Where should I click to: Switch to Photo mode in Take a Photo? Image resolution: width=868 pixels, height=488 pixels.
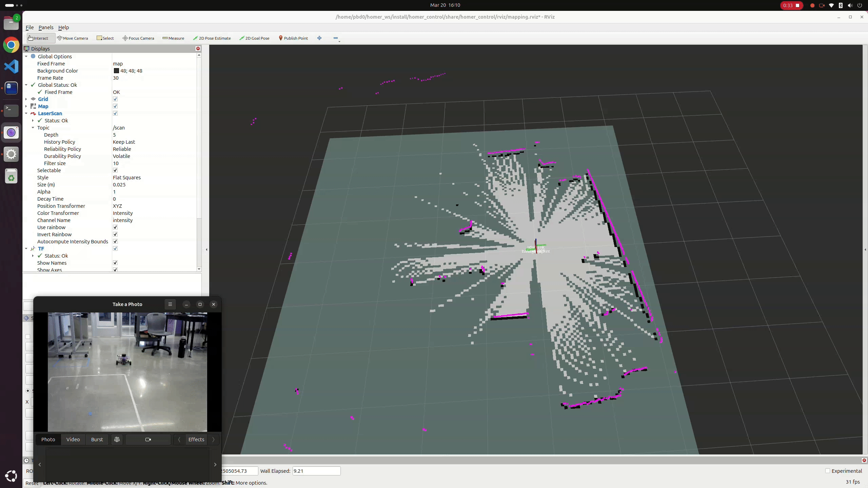point(48,440)
